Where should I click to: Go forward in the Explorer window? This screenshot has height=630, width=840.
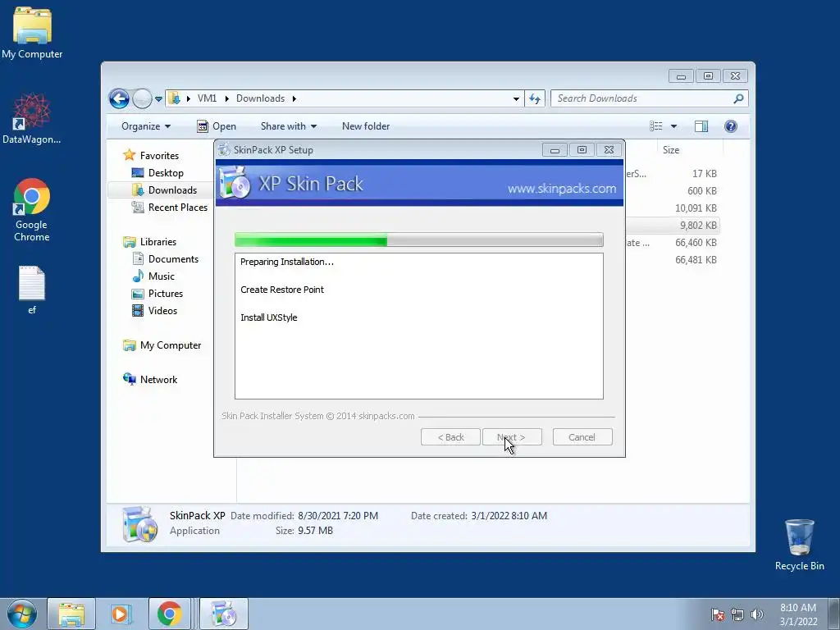142,98
